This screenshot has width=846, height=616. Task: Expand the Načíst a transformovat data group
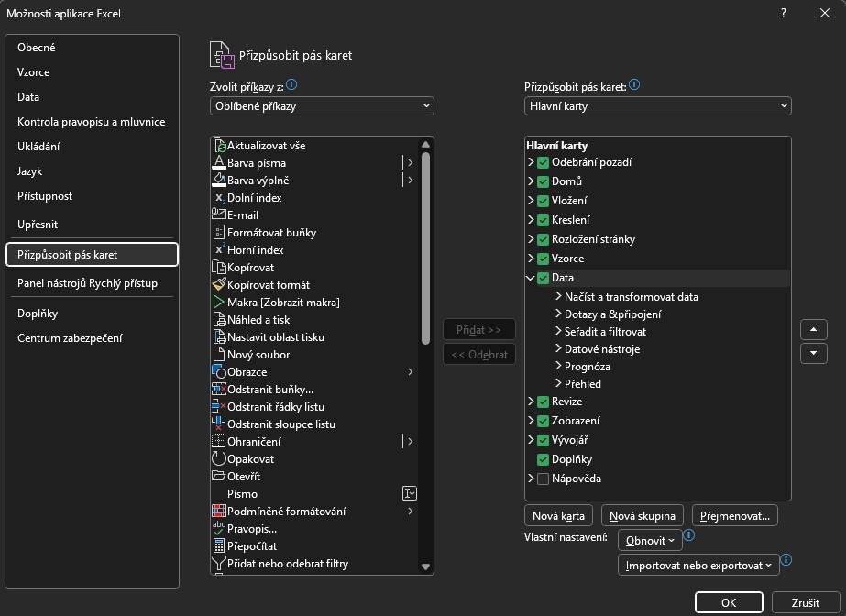click(558, 296)
